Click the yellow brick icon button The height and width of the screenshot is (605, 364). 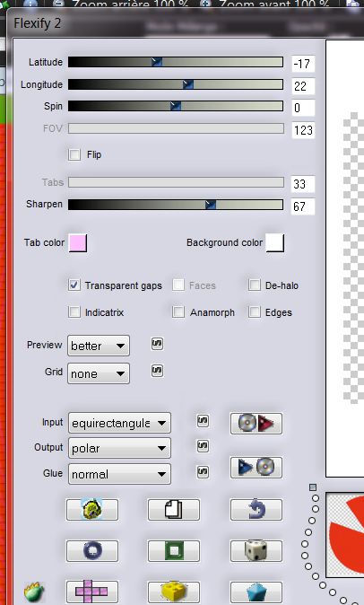174,592
